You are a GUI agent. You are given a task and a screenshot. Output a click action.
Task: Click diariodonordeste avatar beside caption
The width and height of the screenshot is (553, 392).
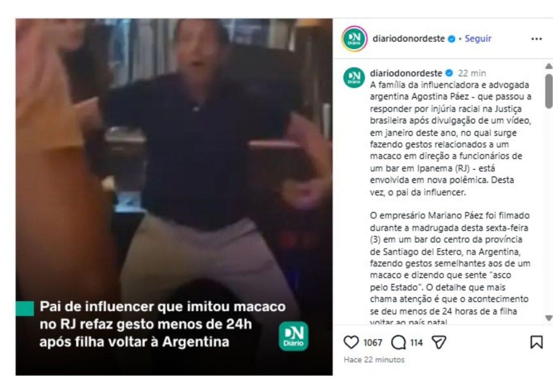(x=354, y=78)
